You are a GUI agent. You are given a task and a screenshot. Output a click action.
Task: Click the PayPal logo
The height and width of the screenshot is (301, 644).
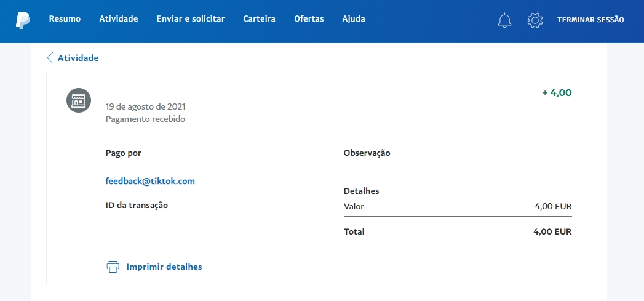pos(23,20)
